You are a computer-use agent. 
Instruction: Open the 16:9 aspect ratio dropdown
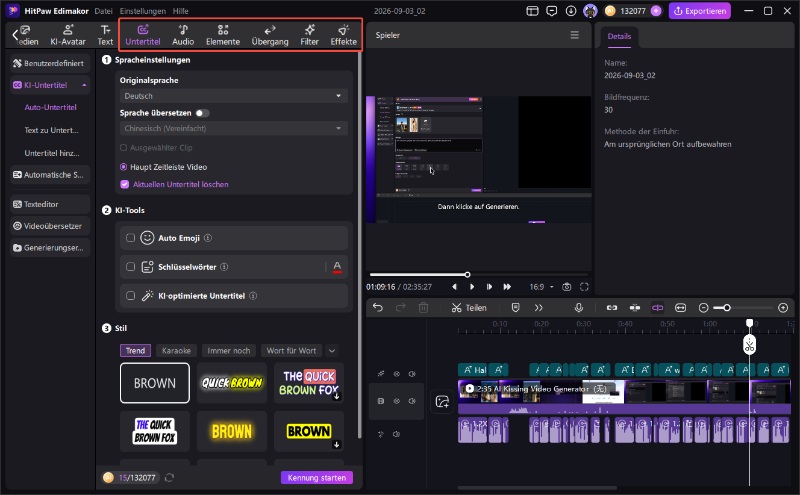541,287
